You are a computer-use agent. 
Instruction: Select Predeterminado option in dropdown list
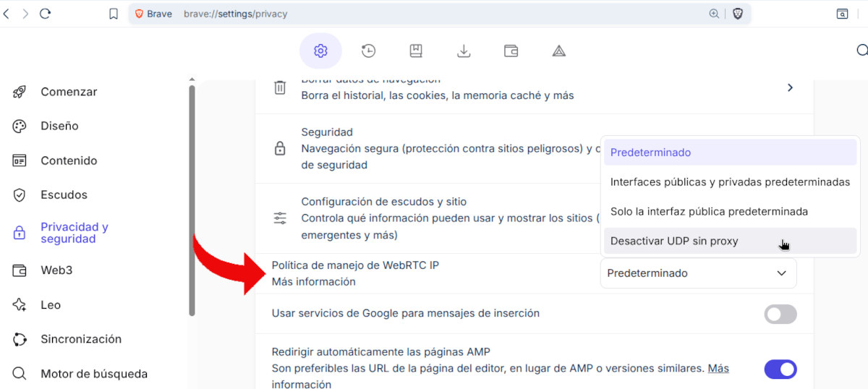point(730,153)
